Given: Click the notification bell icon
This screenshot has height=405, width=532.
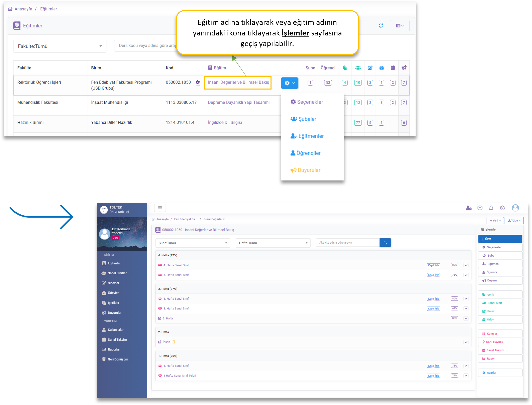Looking at the screenshot, I should (x=491, y=208).
